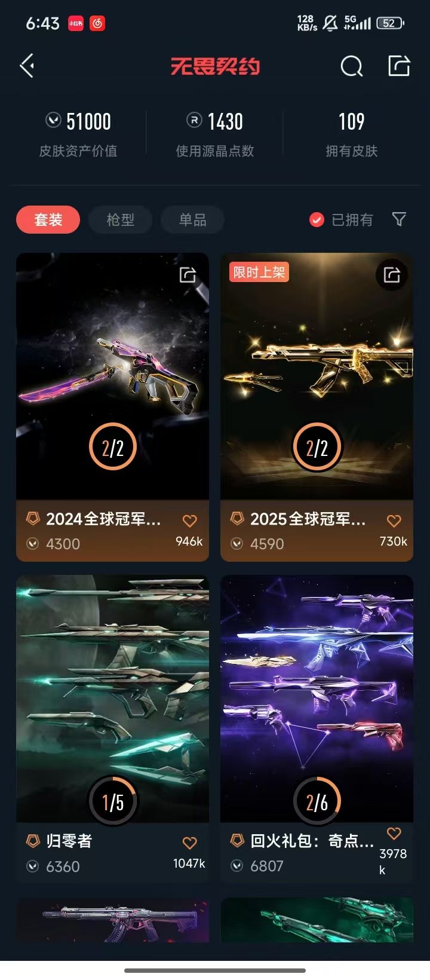
Task: Like the 归零者 bundle heart
Action: pos(189,843)
